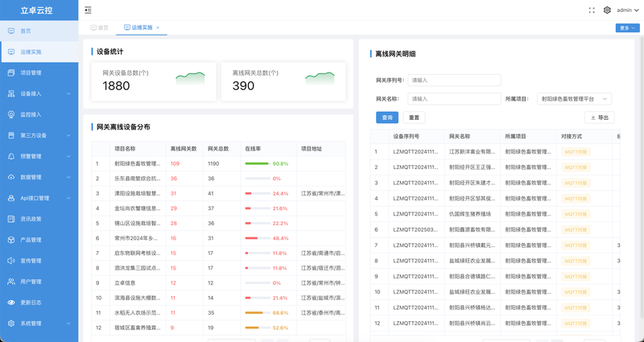The width and height of the screenshot is (644, 342).
Task: Switch to the 运维实施 tab
Action: point(142,27)
